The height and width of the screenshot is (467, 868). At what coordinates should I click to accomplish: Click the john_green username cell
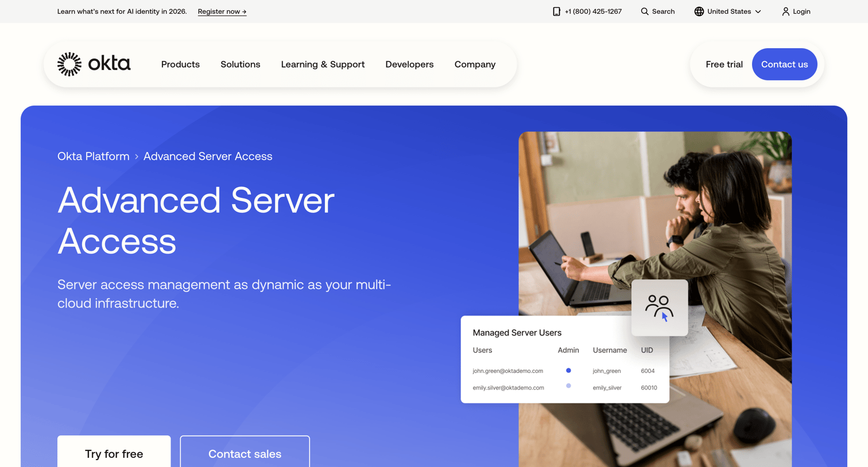(x=606, y=371)
